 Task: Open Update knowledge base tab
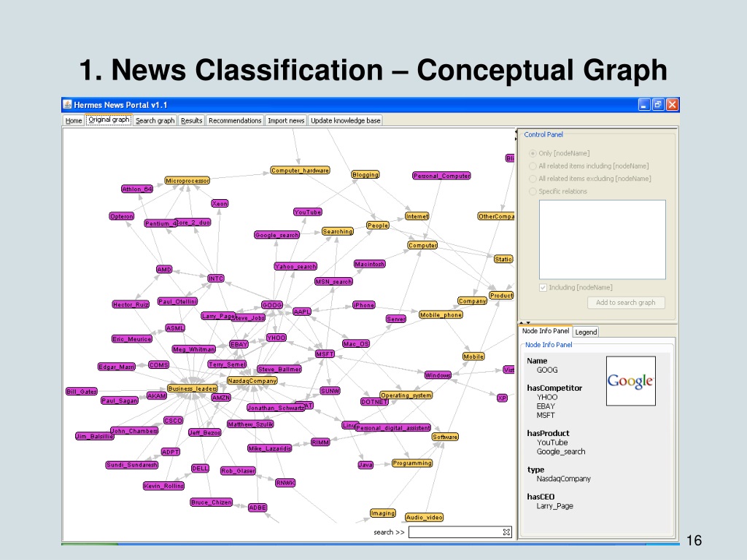coord(345,120)
